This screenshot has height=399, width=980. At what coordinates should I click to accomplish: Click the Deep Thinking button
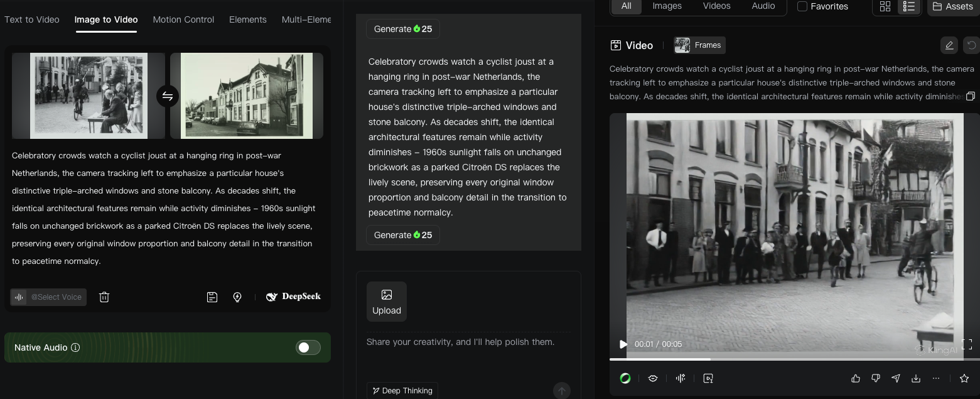coord(402,390)
